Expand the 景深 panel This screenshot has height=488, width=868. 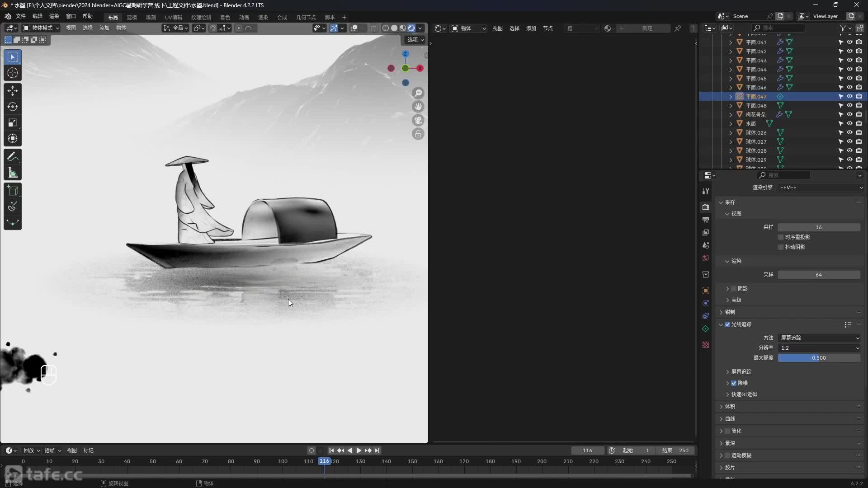729,443
